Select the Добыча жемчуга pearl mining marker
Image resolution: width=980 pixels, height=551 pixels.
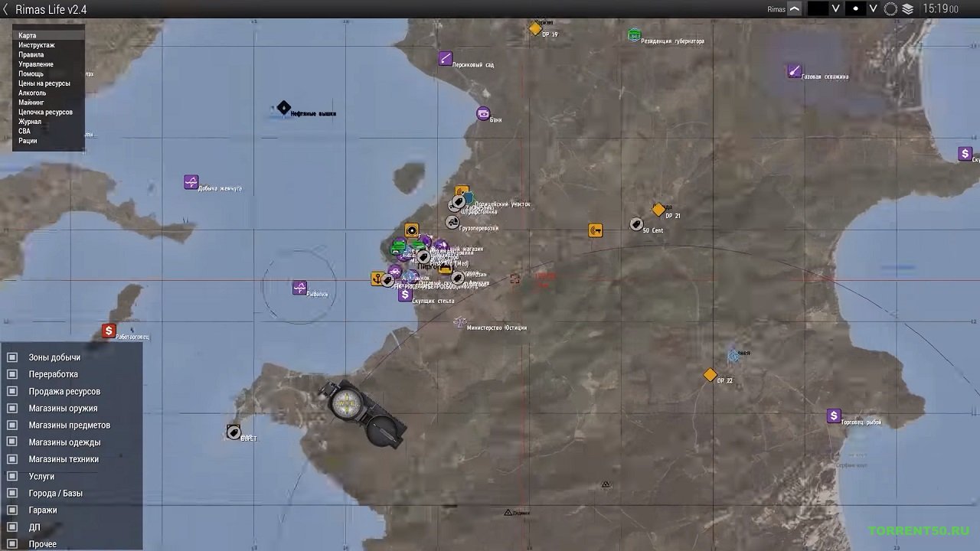tap(191, 182)
